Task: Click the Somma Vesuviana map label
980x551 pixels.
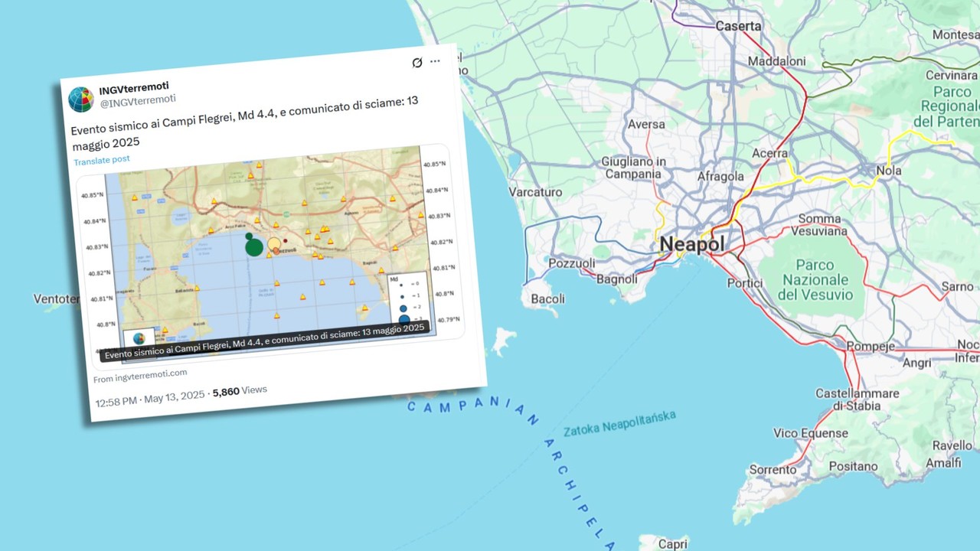Action: (819, 225)
